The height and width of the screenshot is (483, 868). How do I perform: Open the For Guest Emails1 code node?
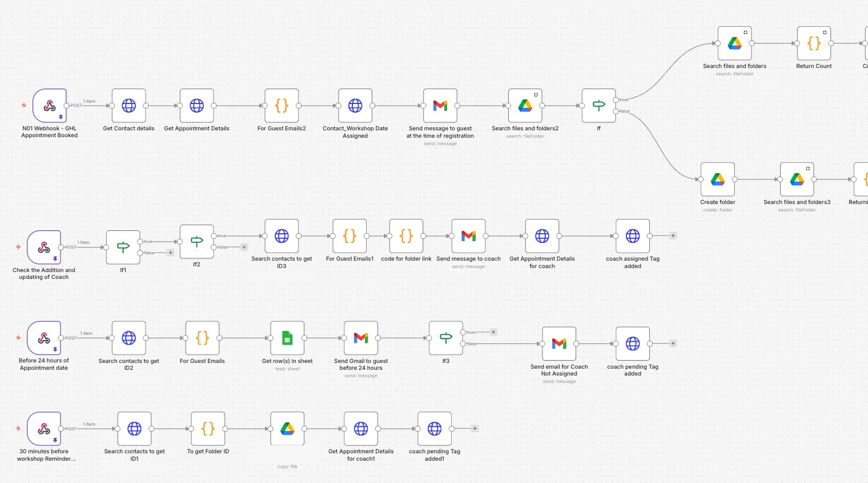pos(349,235)
